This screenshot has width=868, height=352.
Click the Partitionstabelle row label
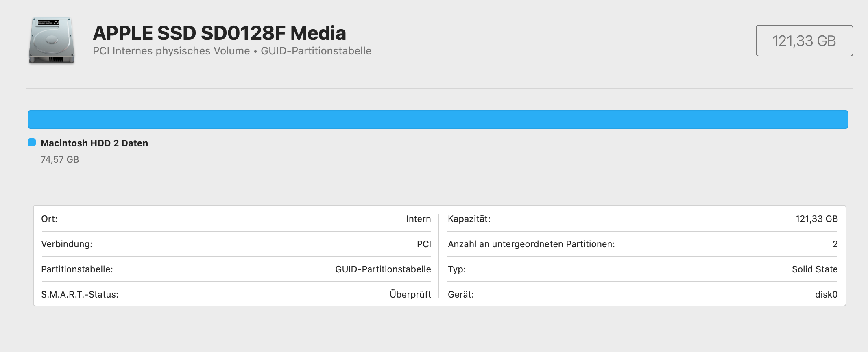pyautogui.click(x=77, y=269)
